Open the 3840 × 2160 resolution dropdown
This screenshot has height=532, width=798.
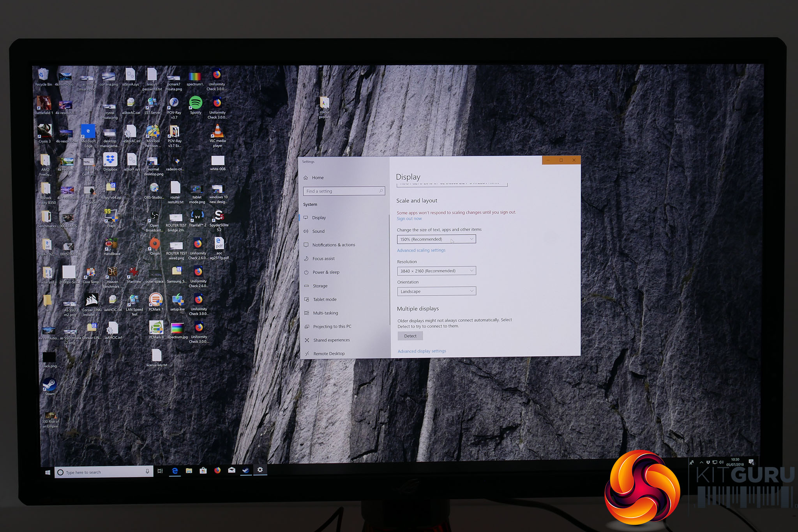coord(436,271)
